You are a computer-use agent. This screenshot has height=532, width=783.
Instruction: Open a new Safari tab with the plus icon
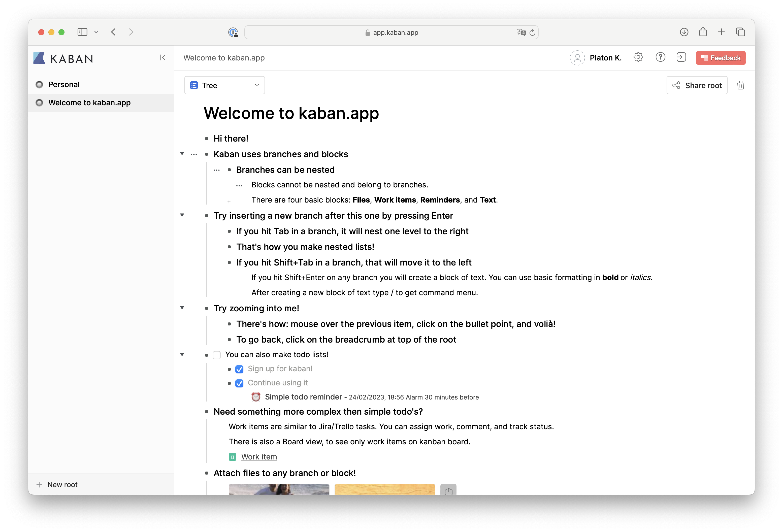coord(721,32)
